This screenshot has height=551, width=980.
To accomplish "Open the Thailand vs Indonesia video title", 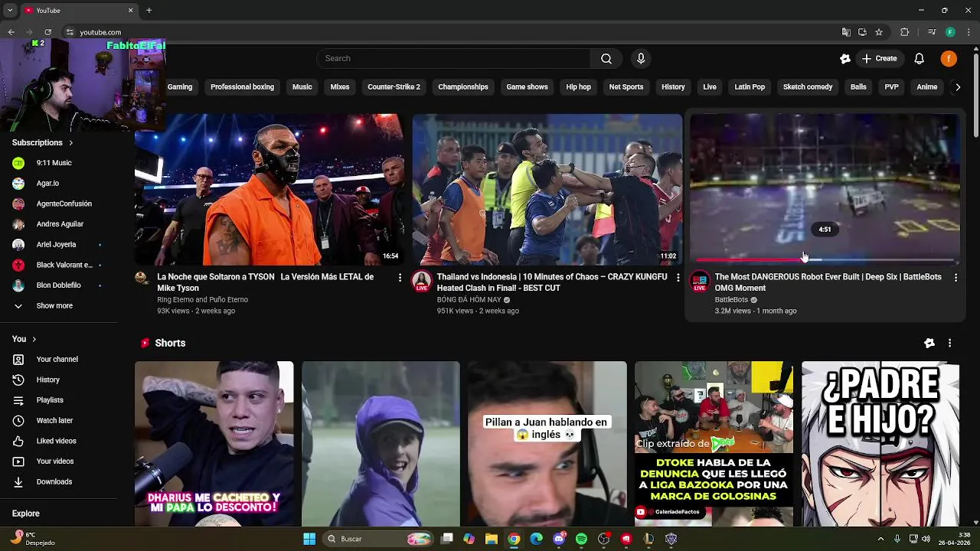I will [x=552, y=282].
